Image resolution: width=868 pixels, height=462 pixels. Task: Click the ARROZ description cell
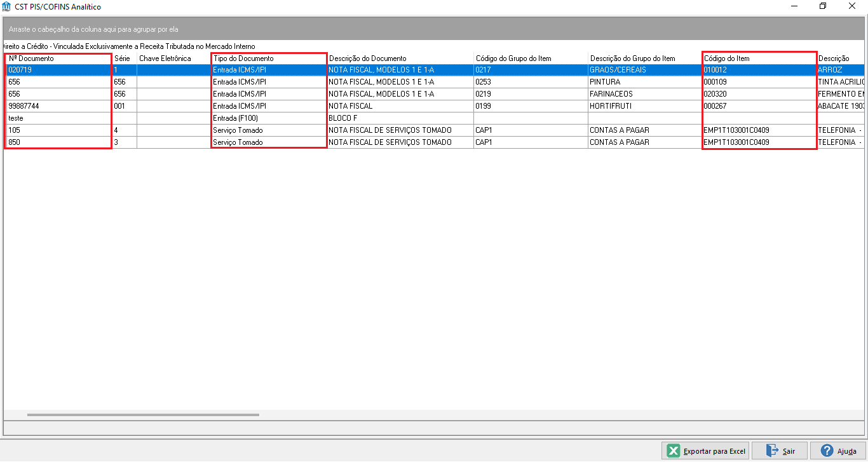coord(841,70)
